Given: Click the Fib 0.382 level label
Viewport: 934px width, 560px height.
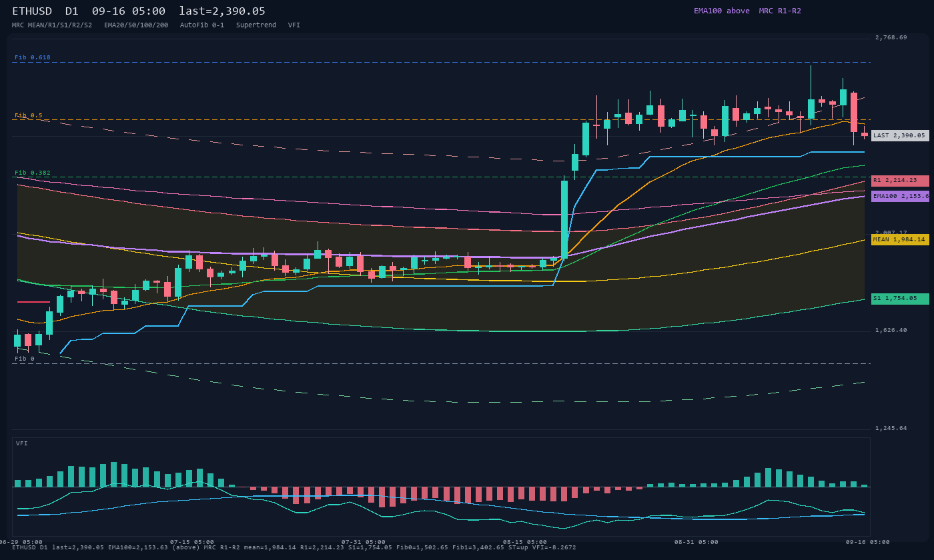Looking at the screenshot, I should tap(33, 173).
